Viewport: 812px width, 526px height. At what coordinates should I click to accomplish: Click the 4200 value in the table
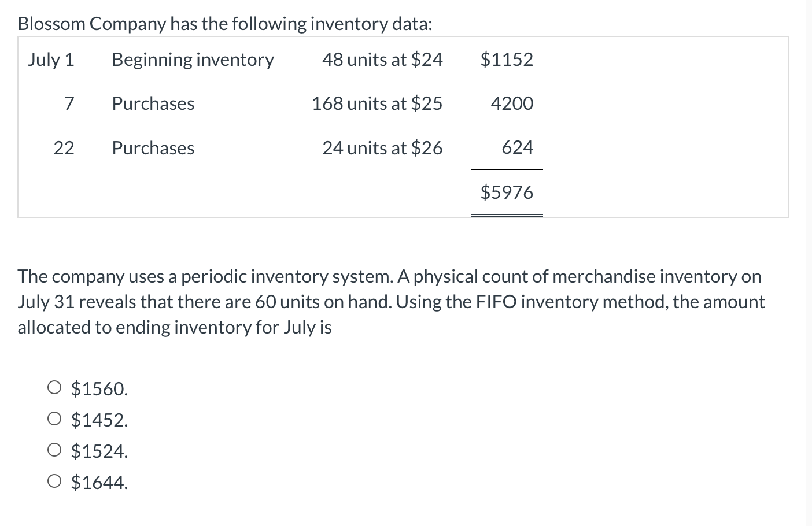(x=512, y=103)
